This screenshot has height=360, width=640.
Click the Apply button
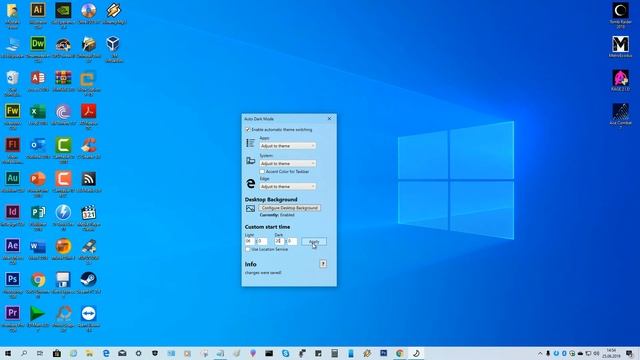(314, 242)
